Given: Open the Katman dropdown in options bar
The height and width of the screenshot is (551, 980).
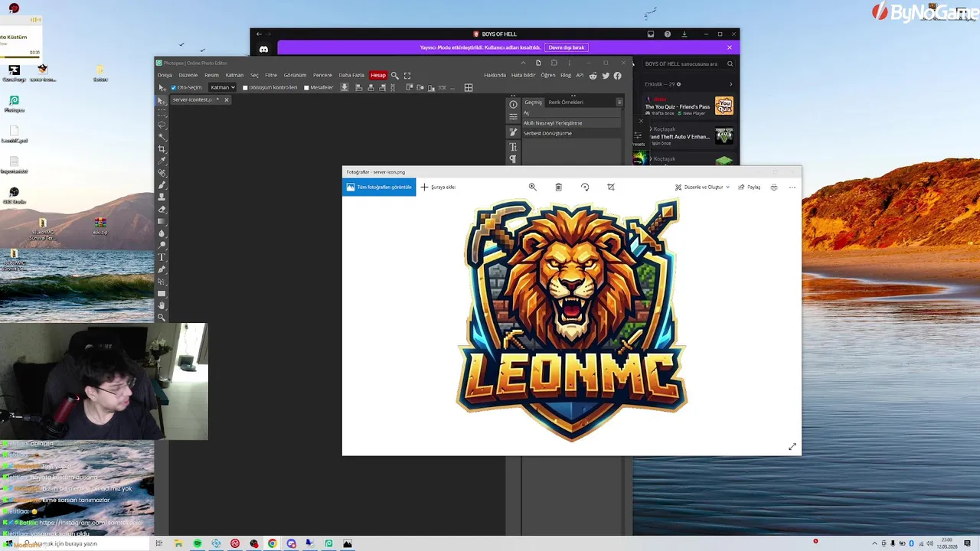Looking at the screenshot, I should 223,87.
